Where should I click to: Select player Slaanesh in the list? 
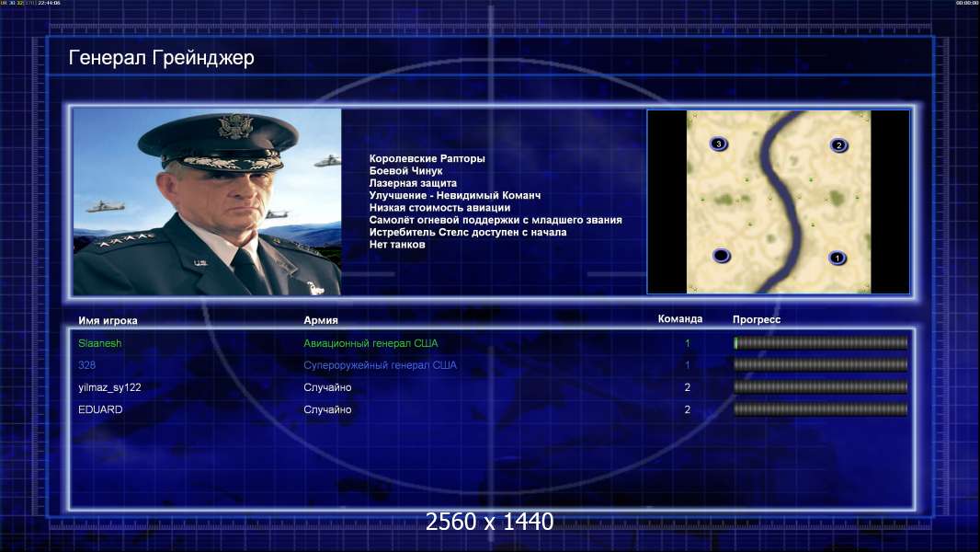pyautogui.click(x=100, y=343)
